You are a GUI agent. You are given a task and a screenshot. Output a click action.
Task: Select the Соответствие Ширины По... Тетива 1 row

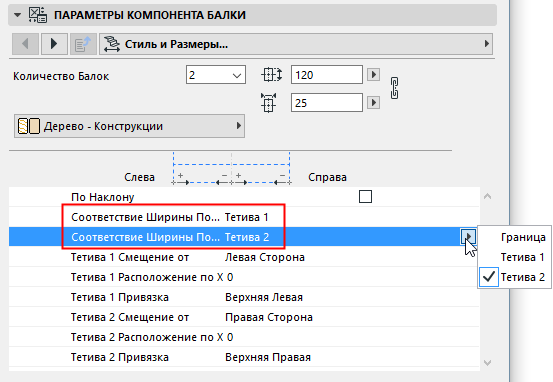tap(244, 217)
